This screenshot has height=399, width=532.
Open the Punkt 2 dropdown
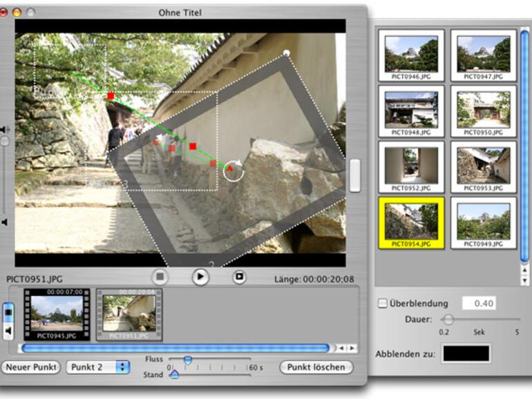[x=97, y=367]
